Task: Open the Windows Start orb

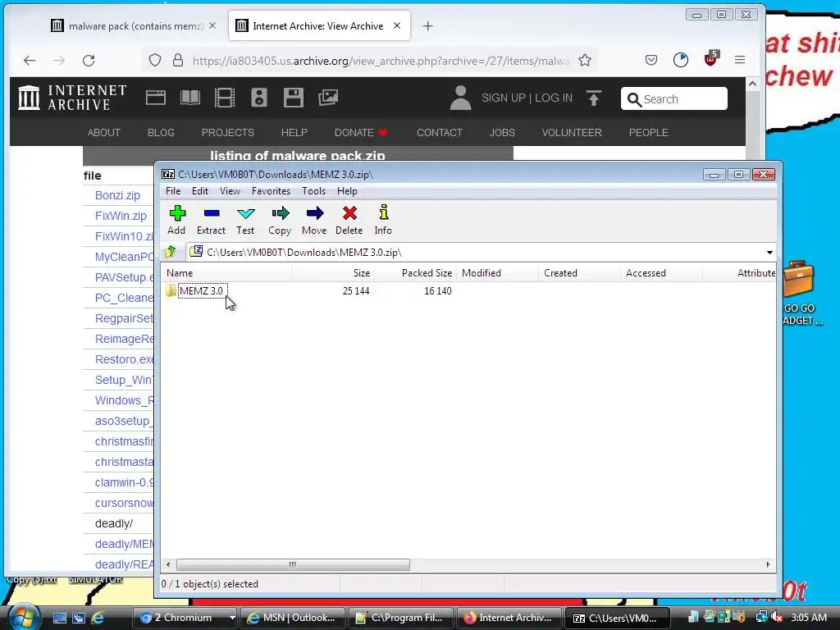Action: point(23,617)
